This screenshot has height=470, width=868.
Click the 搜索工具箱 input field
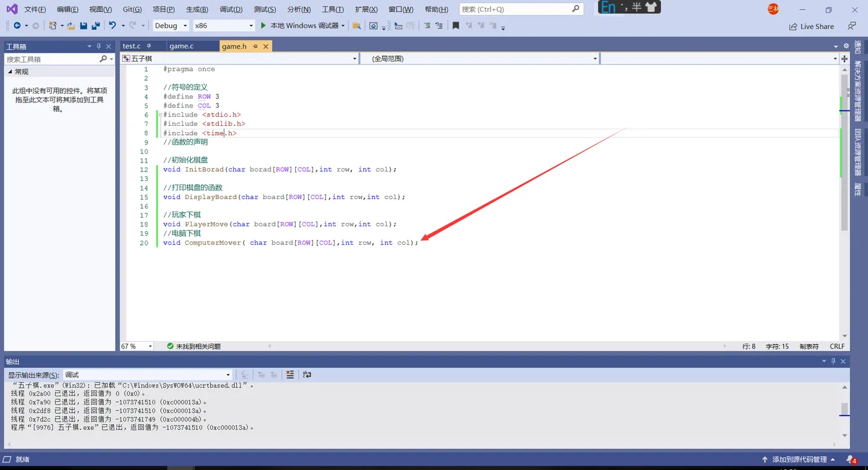[52, 59]
